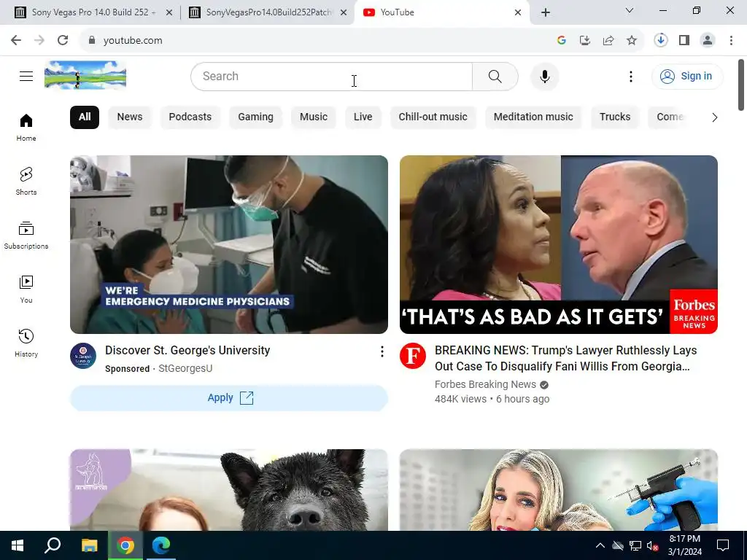Screen dimensions: 747x560
Task: Go back with browser back arrow
Action: (16, 41)
